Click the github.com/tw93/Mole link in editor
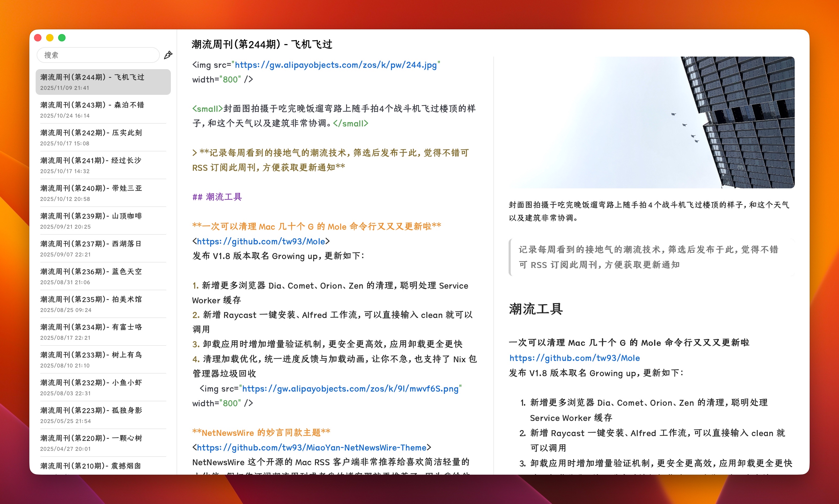This screenshot has width=839, height=504. 261,242
